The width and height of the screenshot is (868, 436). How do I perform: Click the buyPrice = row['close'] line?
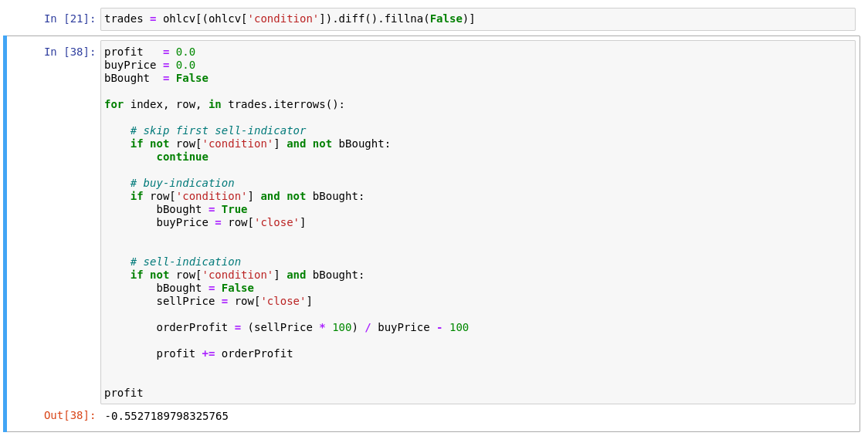pyautogui.click(x=232, y=222)
